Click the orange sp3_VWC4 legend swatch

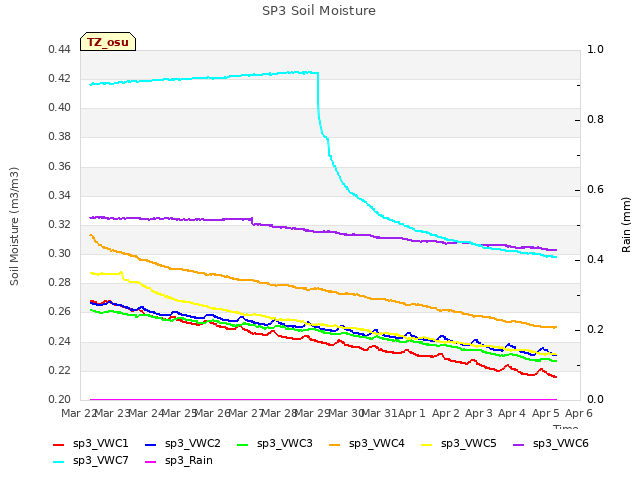pyautogui.click(x=335, y=444)
